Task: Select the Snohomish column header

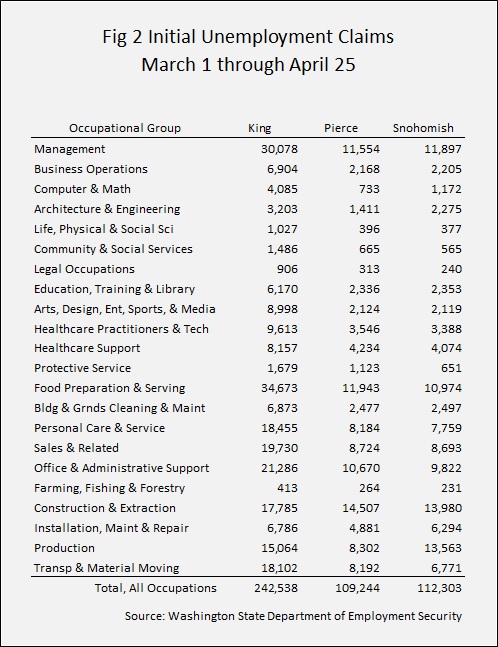Action: tap(423, 128)
